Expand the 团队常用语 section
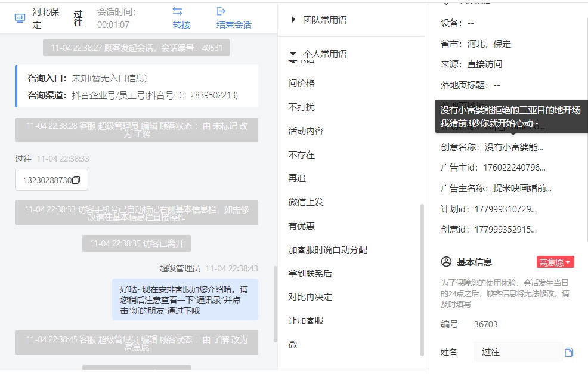This screenshot has width=588, height=374. 293,20
